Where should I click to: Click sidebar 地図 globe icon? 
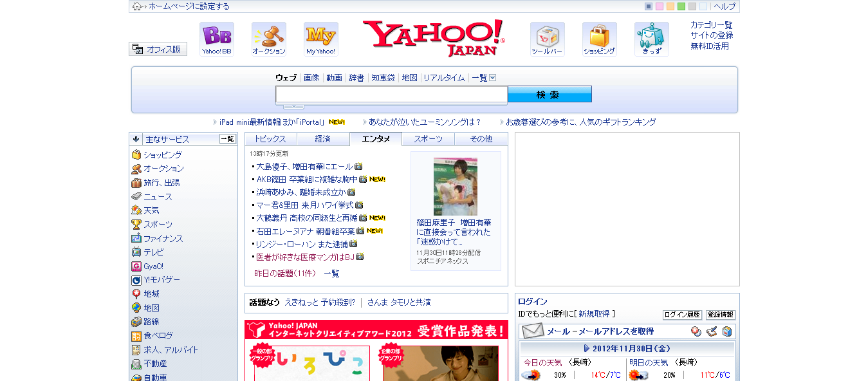(x=136, y=308)
